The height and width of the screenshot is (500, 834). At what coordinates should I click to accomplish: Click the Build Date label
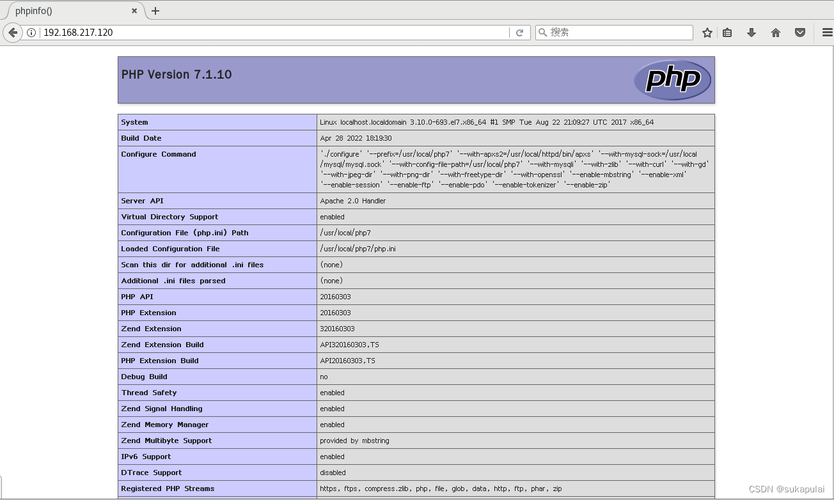141,138
